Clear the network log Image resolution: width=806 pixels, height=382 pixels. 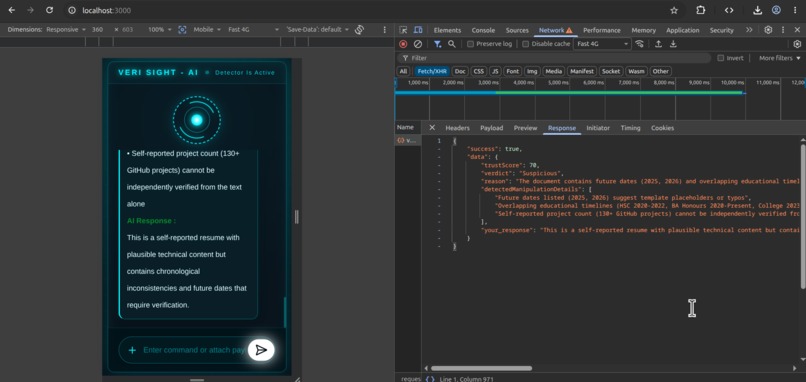tap(418, 44)
